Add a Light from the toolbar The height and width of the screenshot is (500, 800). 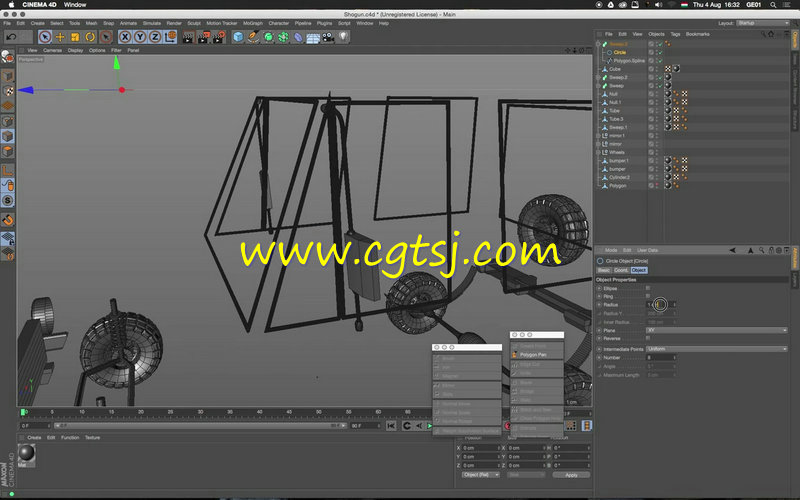[x=343, y=37]
